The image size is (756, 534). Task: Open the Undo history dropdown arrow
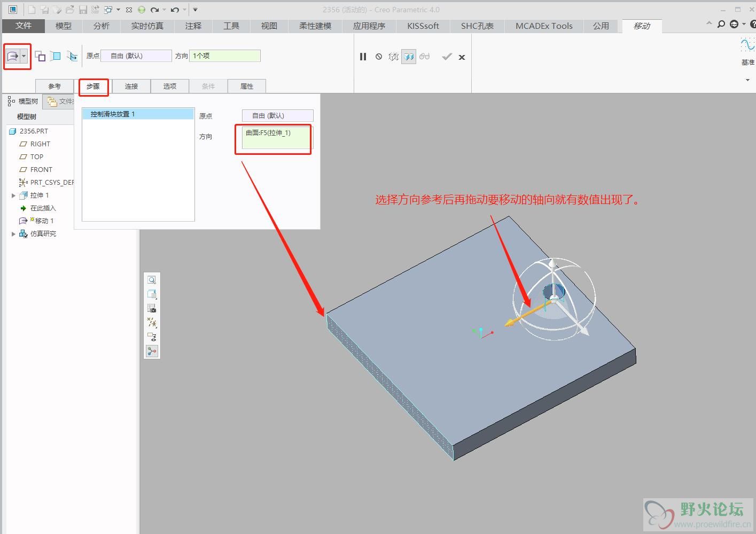[184, 10]
